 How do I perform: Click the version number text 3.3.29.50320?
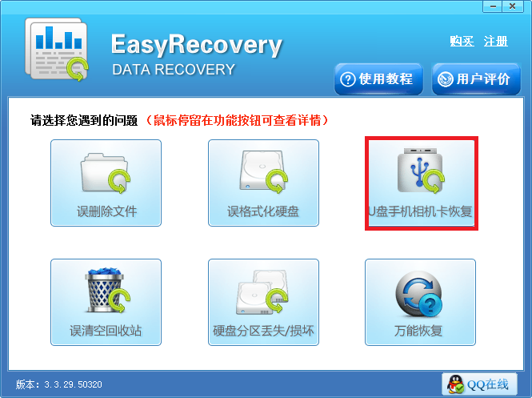(x=73, y=384)
